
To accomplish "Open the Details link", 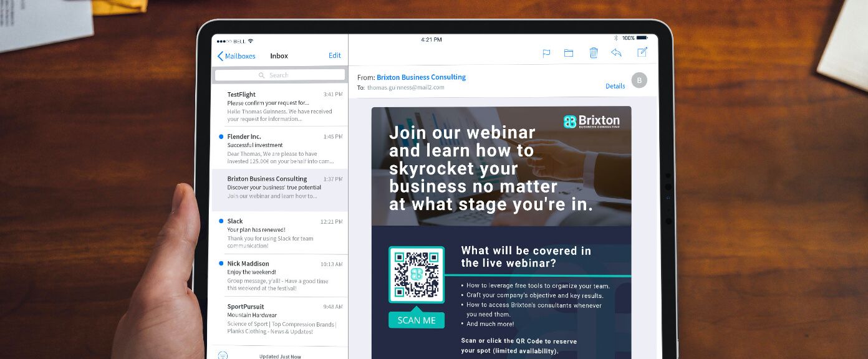I will tap(615, 86).
